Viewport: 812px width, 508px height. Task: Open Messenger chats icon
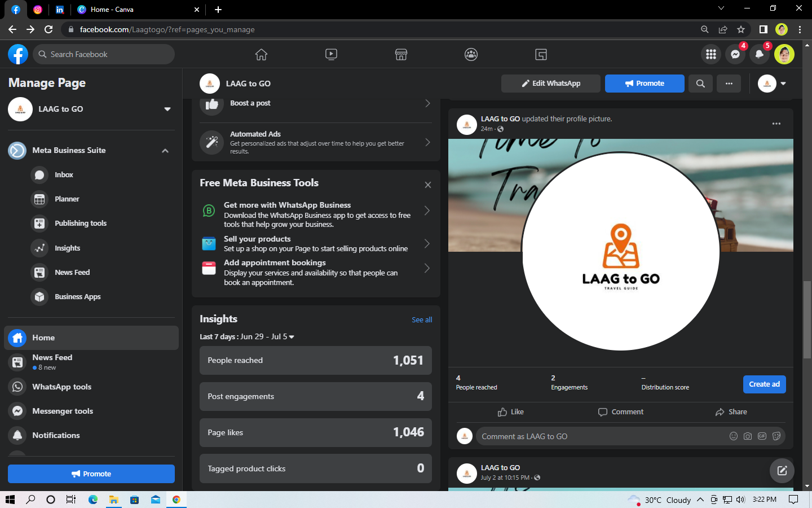coord(735,54)
